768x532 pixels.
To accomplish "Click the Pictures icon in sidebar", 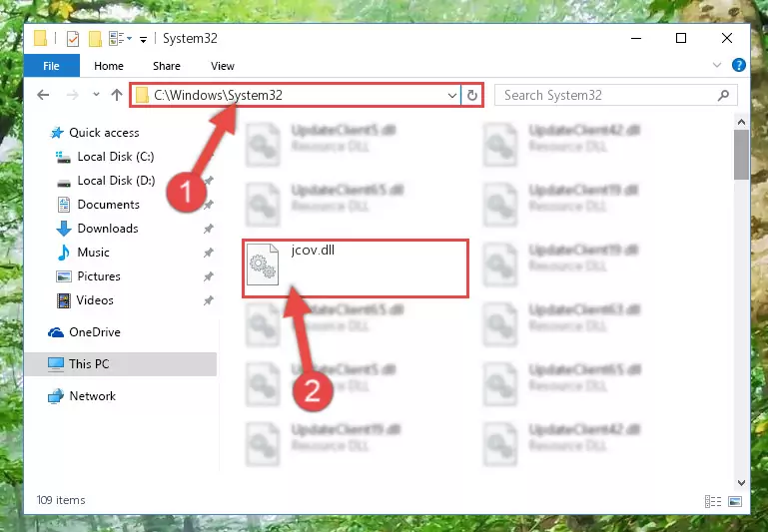I will point(64,276).
